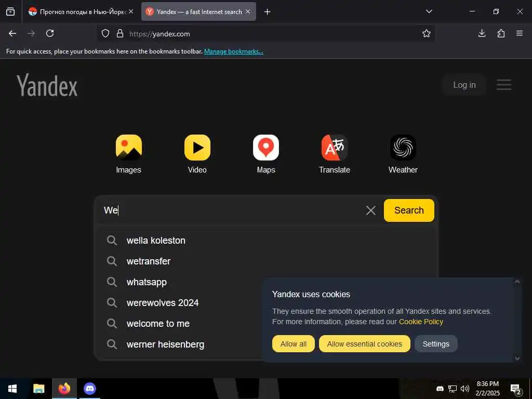Viewport: 532px width, 399px height.
Task: Close the Yandex tab
Action: [x=248, y=11]
